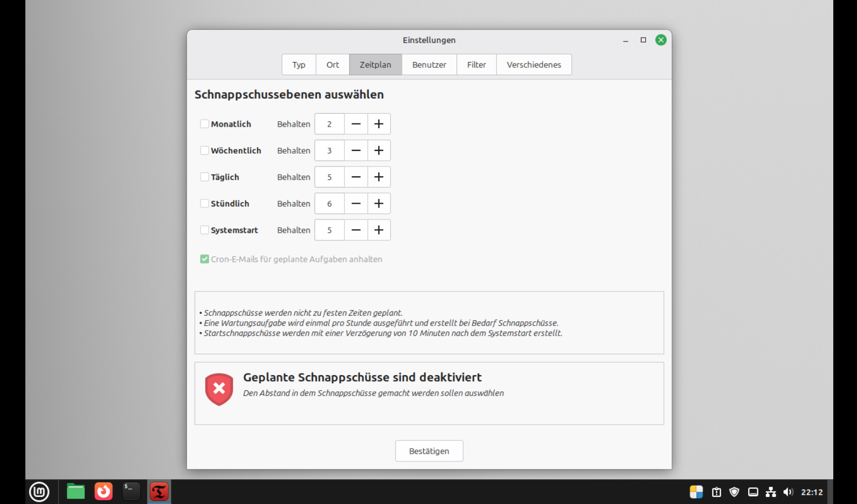857x504 pixels.
Task: Increase the Monatlich keep count
Action: [x=379, y=124]
